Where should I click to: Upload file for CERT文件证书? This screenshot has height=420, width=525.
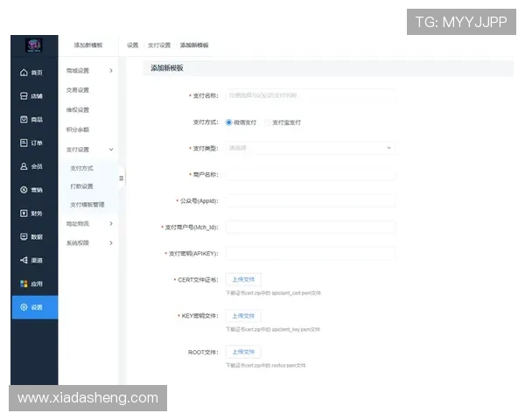point(243,280)
